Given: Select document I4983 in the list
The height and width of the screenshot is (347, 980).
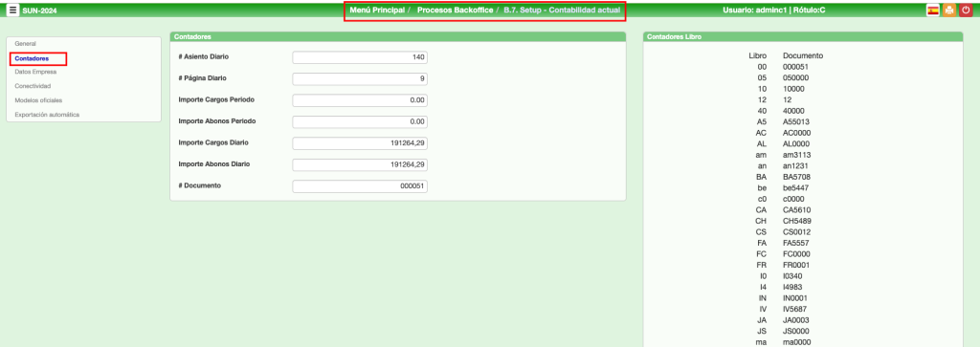Looking at the screenshot, I should tap(792, 287).
